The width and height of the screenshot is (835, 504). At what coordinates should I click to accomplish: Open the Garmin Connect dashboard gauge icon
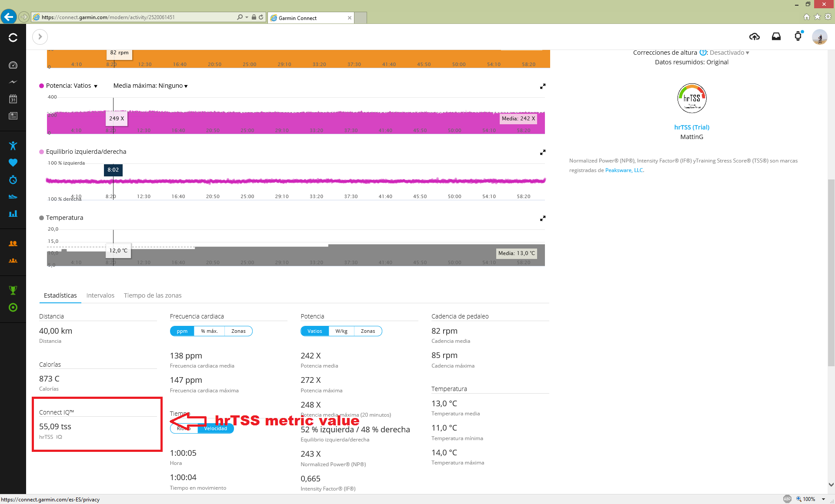click(x=13, y=65)
